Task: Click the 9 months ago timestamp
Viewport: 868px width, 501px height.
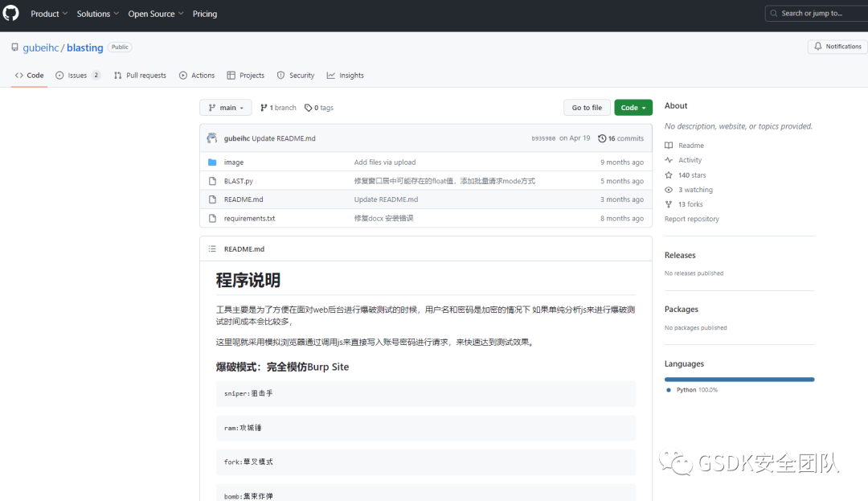Action: pos(621,162)
